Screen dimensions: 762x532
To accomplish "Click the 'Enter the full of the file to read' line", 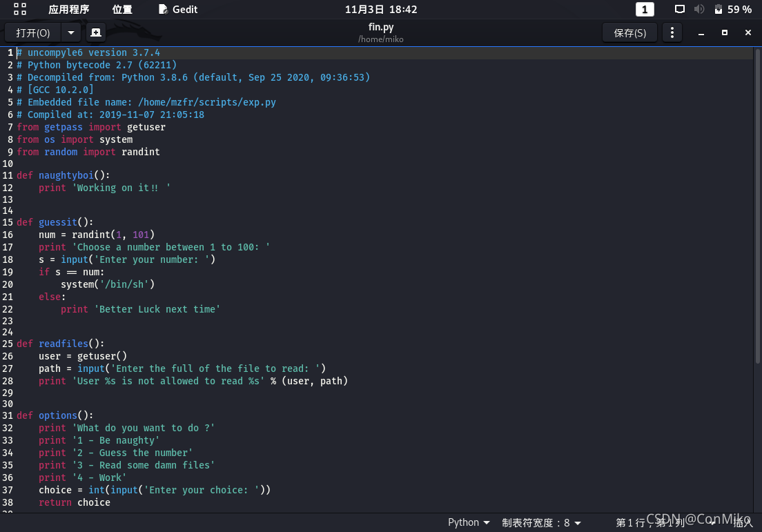I will click(x=182, y=368).
